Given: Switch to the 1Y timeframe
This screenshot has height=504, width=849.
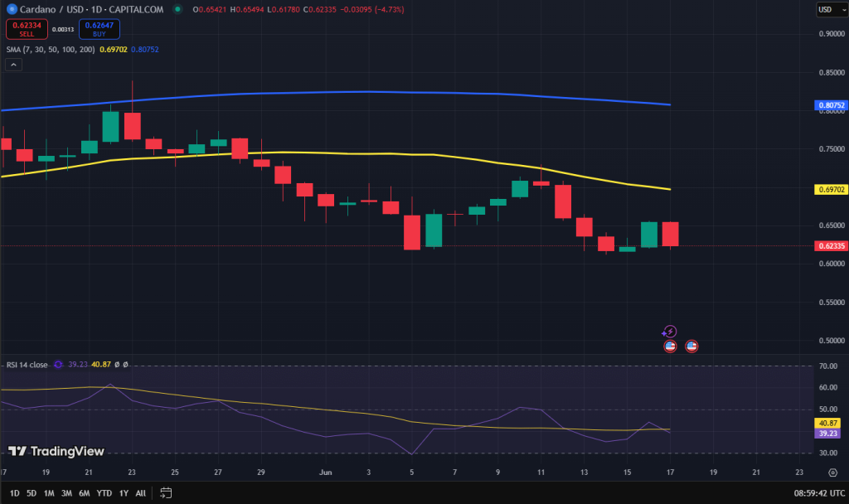Looking at the screenshot, I should (122, 492).
